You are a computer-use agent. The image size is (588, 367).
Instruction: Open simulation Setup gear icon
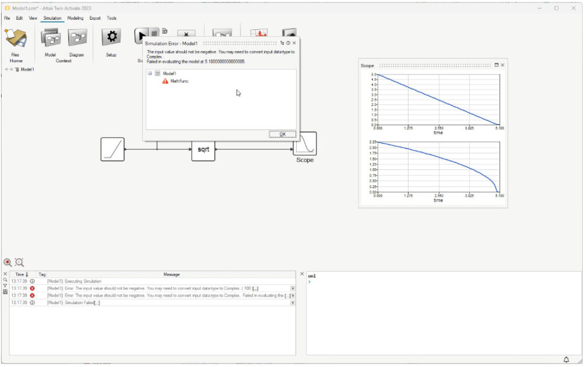pos(111,38)
